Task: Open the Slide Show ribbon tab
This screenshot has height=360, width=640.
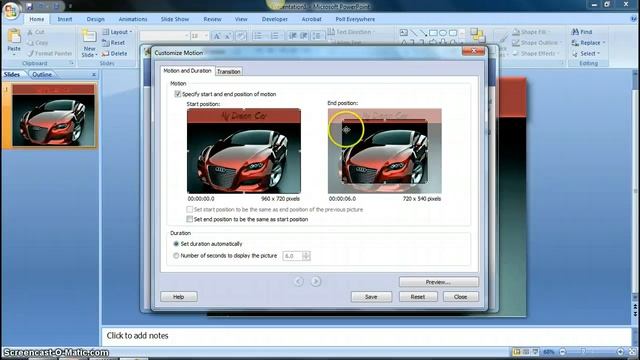Action: coord(175,19)
